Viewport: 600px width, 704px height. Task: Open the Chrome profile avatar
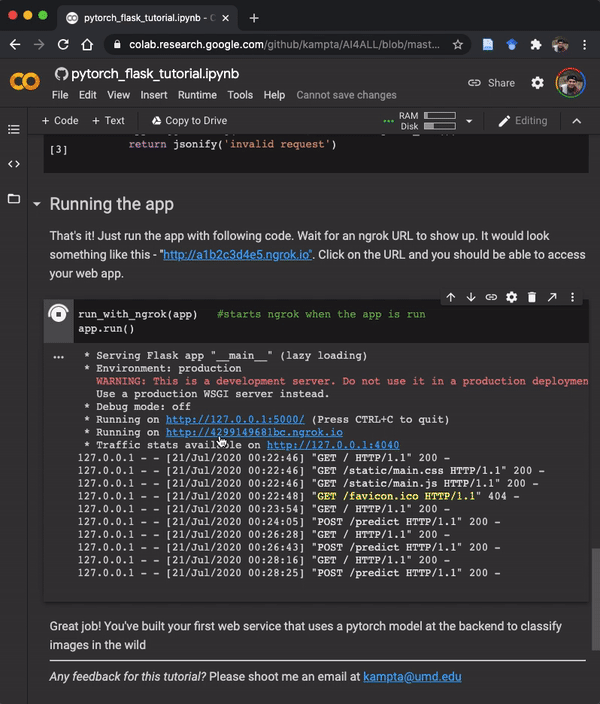560,44
